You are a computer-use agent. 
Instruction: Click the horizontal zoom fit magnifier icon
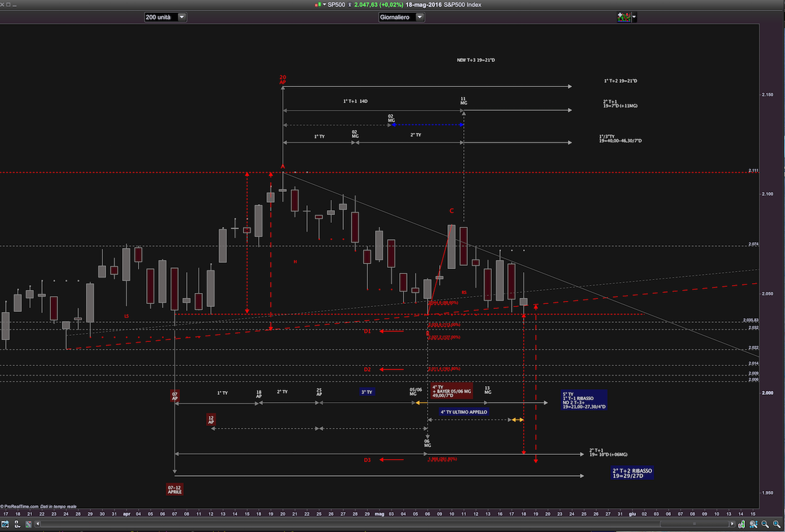coord(754,524)
